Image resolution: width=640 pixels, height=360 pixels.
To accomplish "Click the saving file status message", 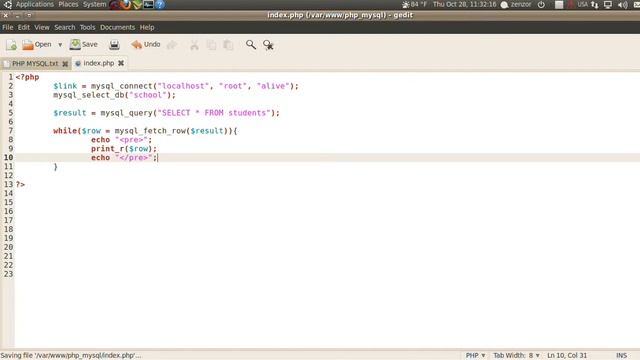I will point(71,356).
